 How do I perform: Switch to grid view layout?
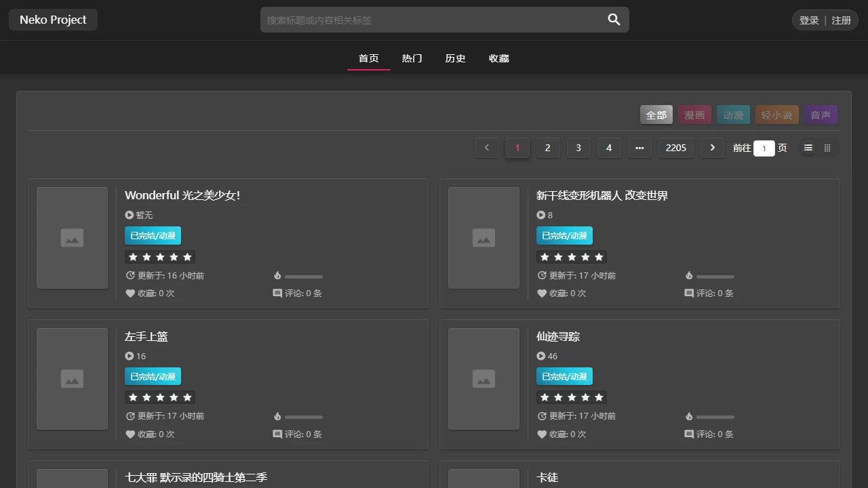827,148
